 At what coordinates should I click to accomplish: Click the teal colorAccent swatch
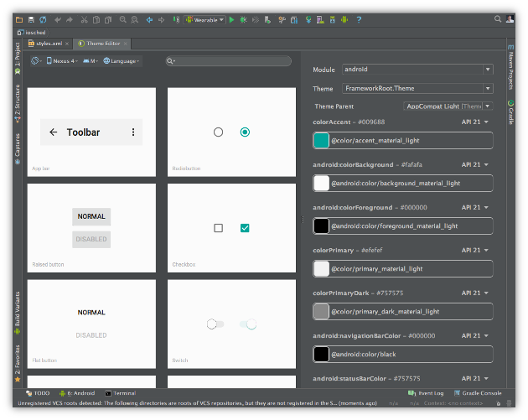tap(321, 141)
